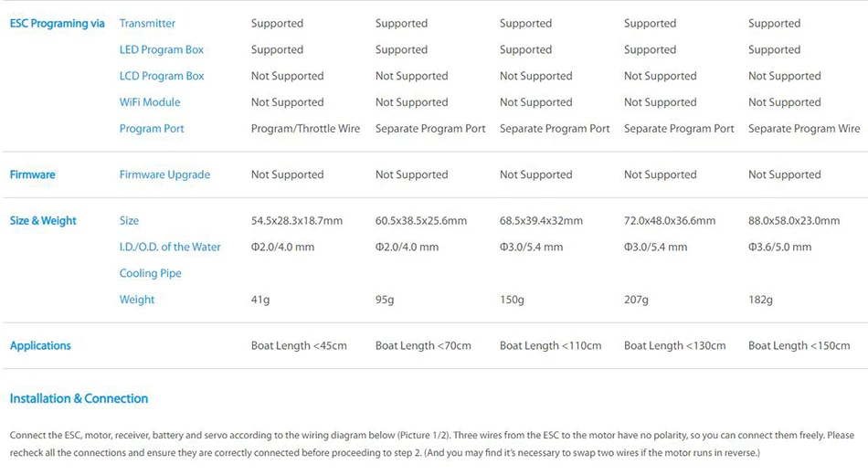Click the Applications section heading
Viewport: 868px width, 475px height.
pyautogui.click(x=40, y=346)
